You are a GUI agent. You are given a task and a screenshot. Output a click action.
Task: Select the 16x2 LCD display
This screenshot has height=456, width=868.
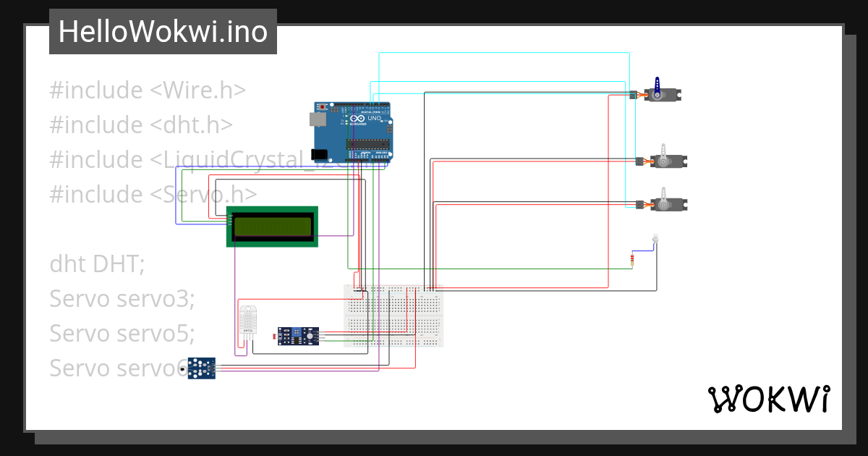click(x=271, y=227)
